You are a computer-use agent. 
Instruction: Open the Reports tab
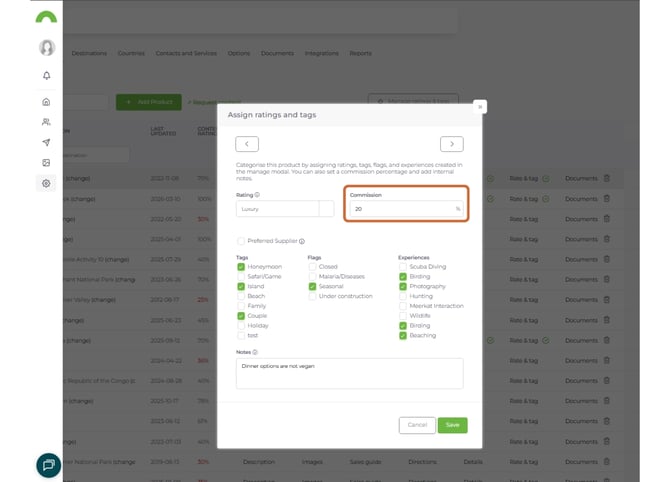(361, 53)
